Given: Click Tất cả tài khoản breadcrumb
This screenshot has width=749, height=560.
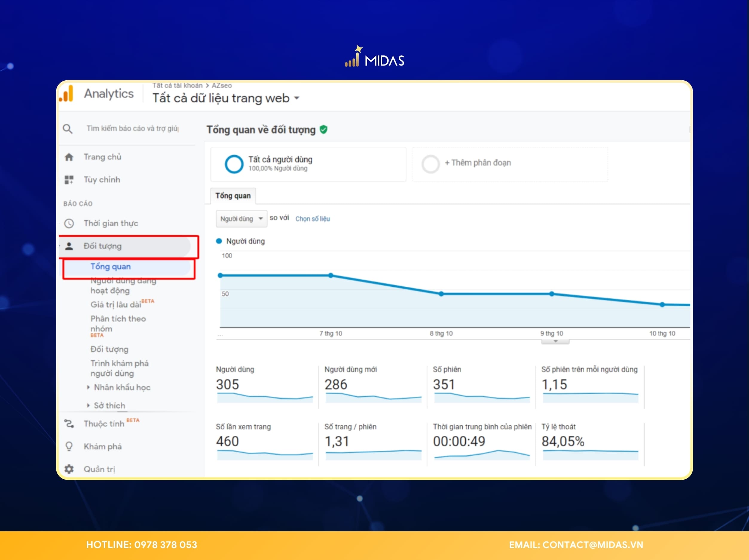Looking at the screenshot, I should 178,86.
